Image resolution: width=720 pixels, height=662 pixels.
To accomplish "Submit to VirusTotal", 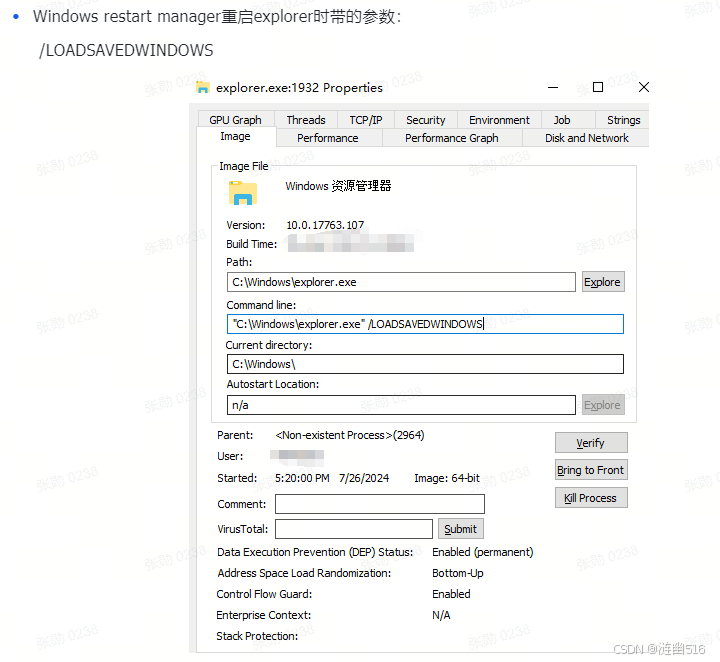I will (x=461, y=529).
